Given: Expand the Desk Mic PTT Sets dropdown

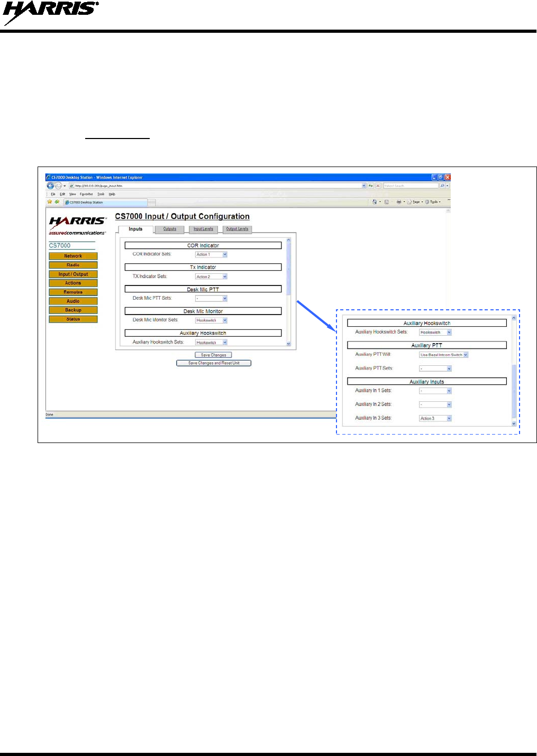Looking at the screenshot, I should [211, 299].
